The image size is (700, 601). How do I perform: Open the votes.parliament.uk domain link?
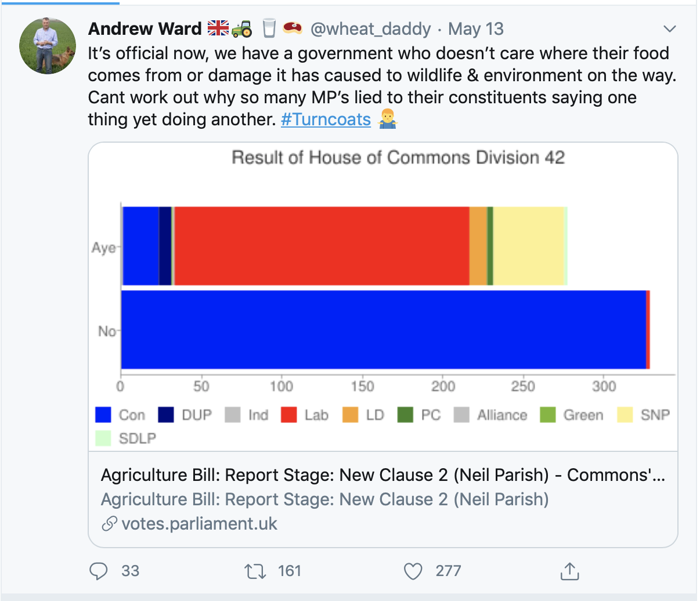(199, 524)
